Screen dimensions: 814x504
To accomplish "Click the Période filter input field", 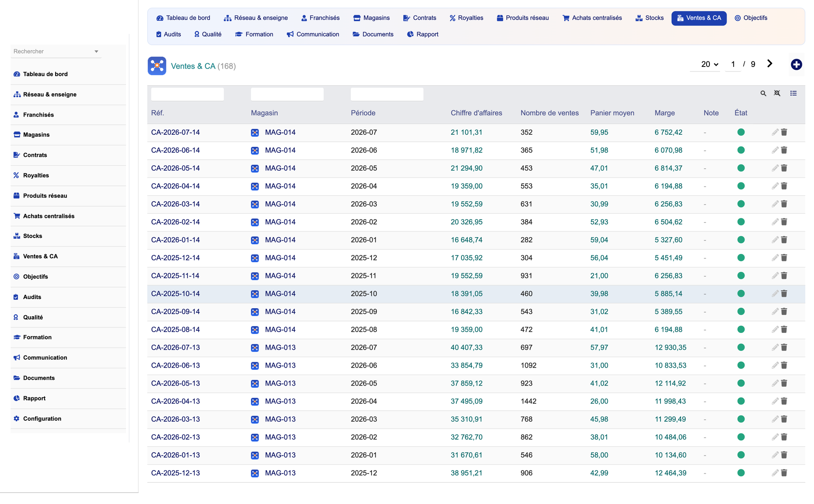I will 387,94.
